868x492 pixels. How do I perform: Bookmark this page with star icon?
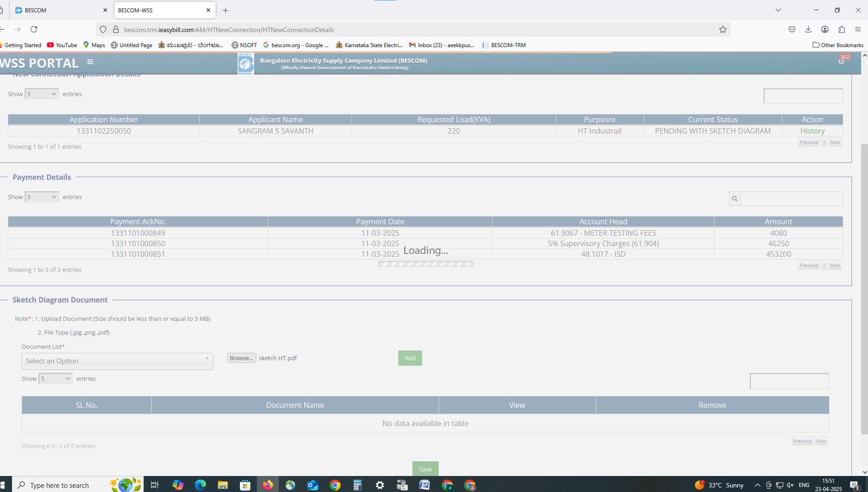coord(723,29)
